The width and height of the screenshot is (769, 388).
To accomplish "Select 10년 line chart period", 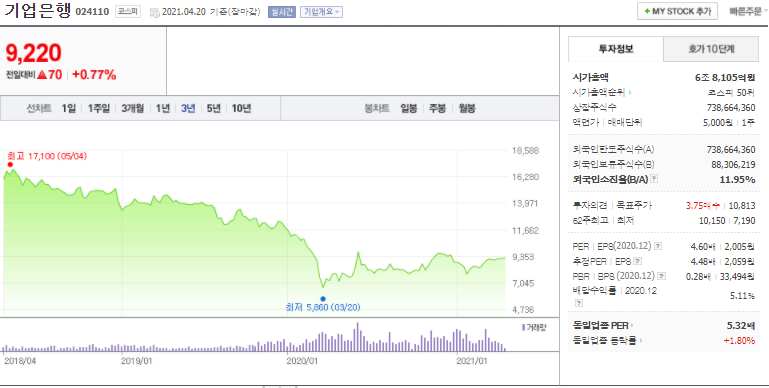I will [x=241, y=108].
